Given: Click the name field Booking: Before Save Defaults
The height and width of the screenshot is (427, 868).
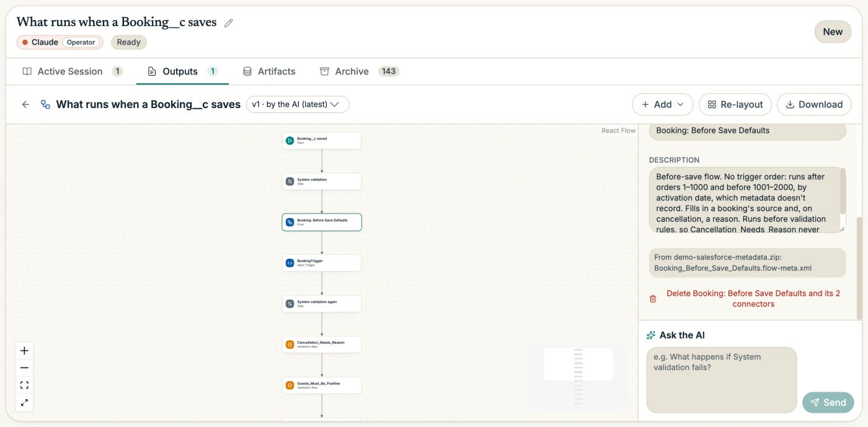Looking at the screenshot, I should [747, 131].
